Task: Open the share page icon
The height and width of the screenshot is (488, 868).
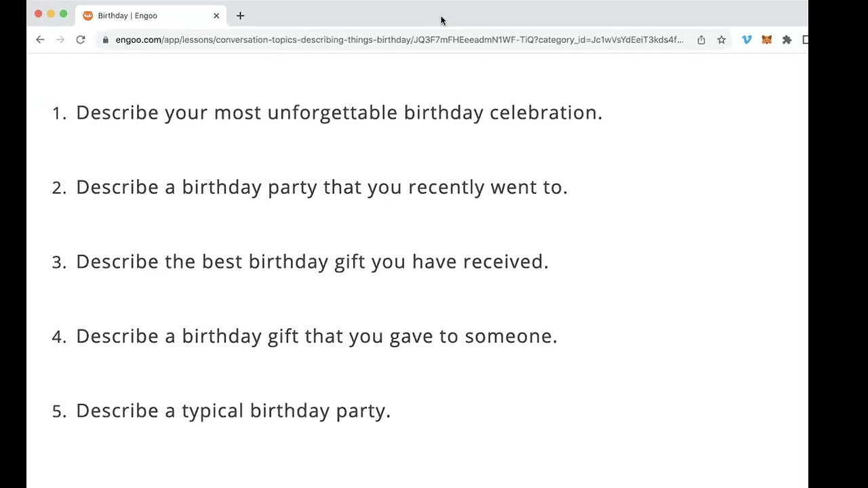Action: tap(701, 40)
